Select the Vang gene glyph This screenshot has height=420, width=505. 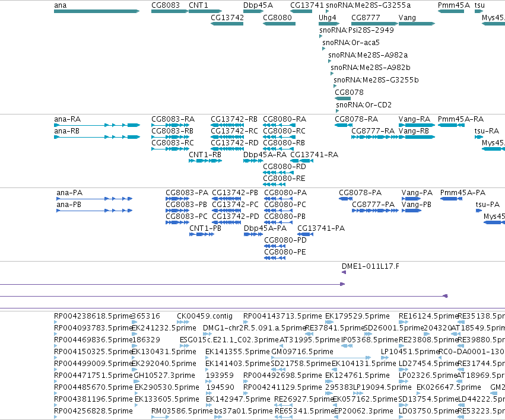[x=417, y=24]
